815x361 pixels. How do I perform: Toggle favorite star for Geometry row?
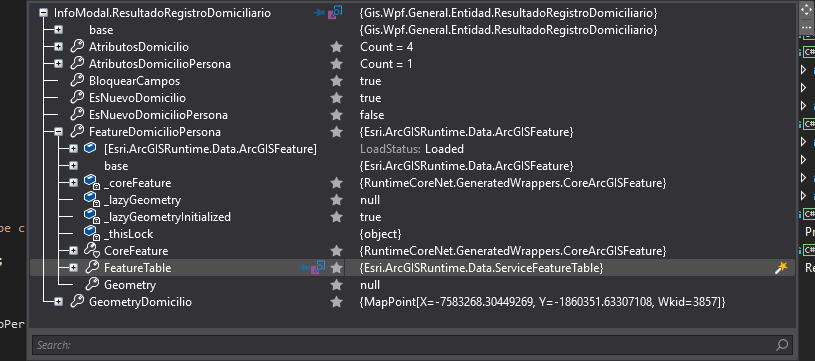point(337,285)
